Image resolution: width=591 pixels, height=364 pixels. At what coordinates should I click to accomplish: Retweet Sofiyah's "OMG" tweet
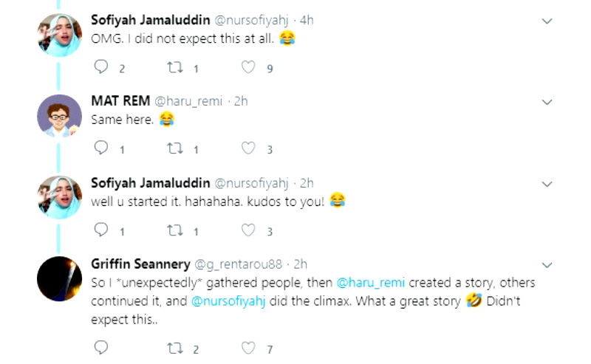(x=174, y=67)
